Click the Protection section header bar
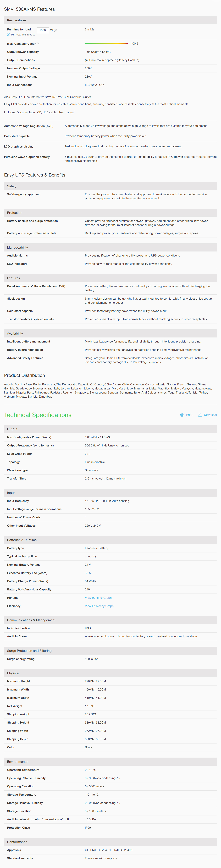 click(x=110, y=213)
